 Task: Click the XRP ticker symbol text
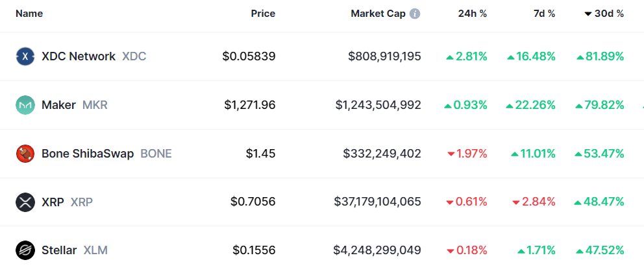[x=82, y=202]
